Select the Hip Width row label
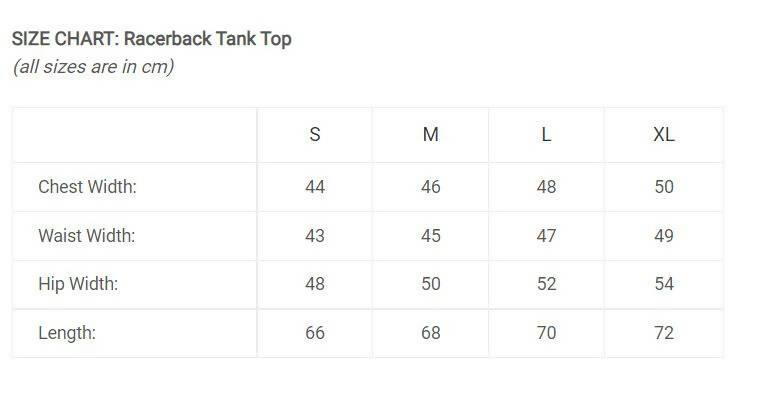The width and height of the screenshot is (766, 393). (78, 284)
